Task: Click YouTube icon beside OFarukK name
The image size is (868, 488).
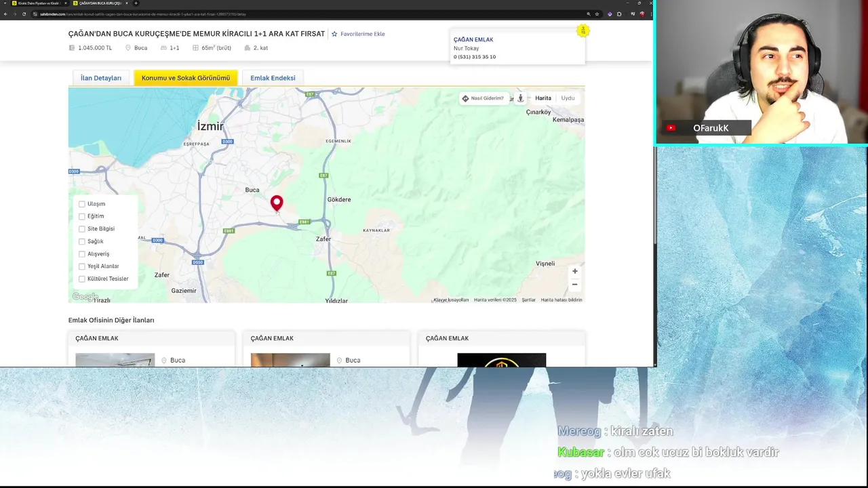Action: (x=671, y=128)
